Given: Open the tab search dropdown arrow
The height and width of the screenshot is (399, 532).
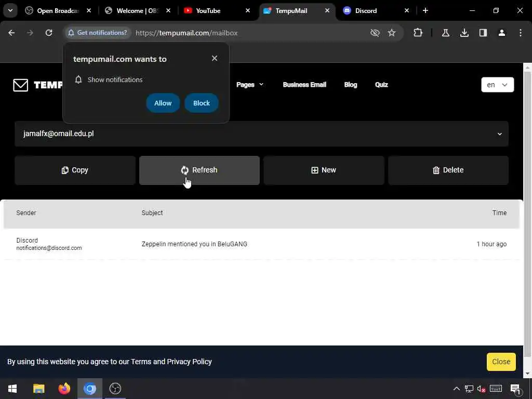Looking at the screenshot, I should point(10,10).
